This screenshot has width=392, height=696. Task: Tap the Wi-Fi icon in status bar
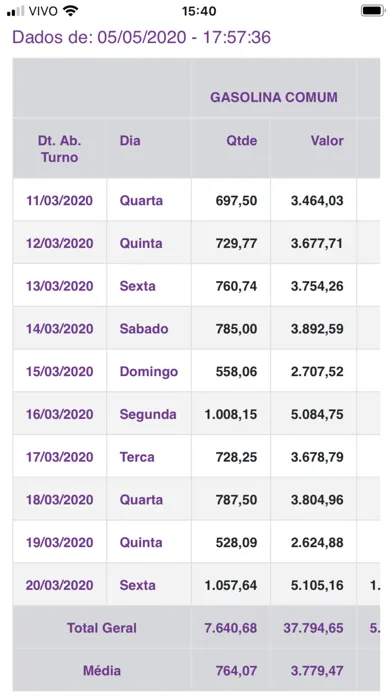click(x=71, y=11)
